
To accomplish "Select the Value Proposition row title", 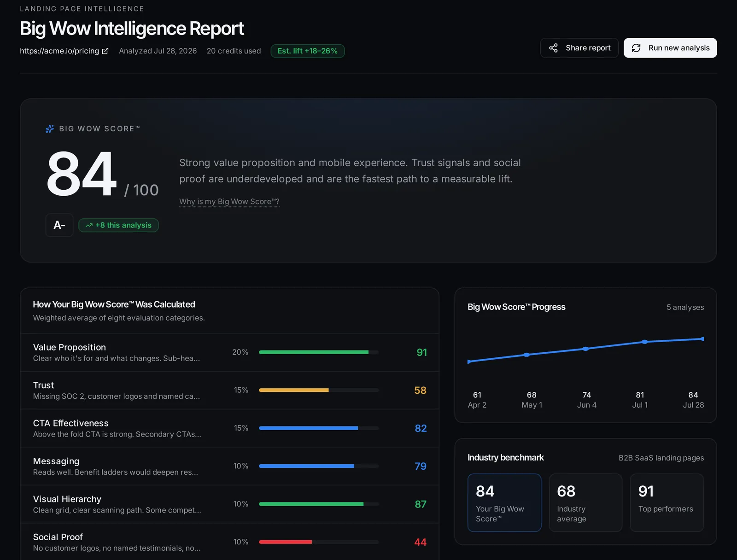I will 70,347.
